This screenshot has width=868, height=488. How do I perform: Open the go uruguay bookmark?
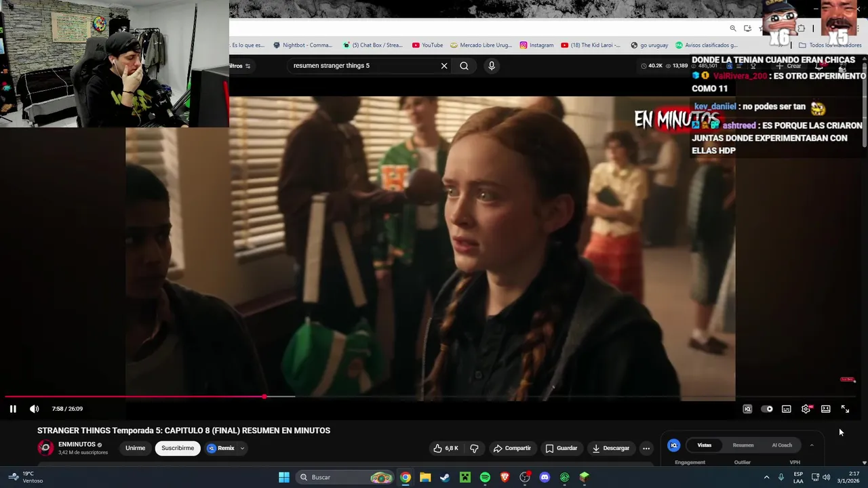coord(650,45)
